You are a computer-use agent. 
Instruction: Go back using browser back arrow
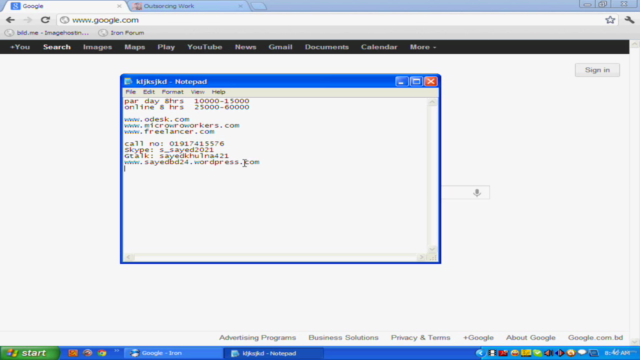(10, 20)
